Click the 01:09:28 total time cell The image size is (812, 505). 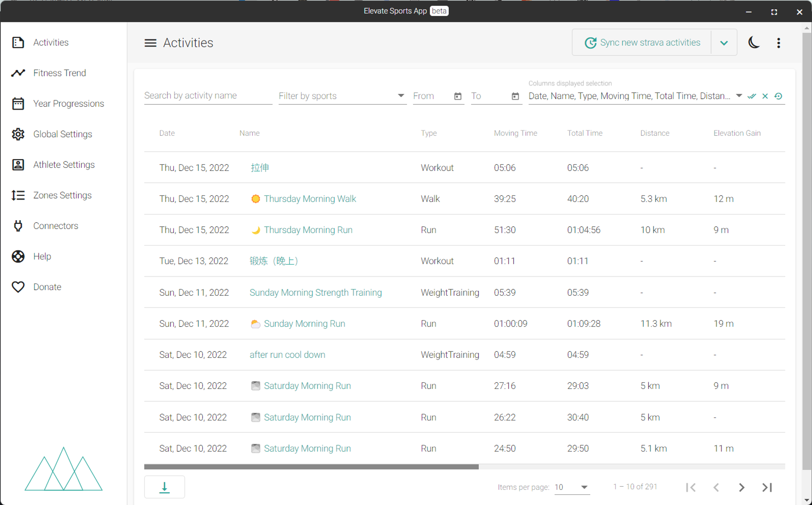(583, 324)
